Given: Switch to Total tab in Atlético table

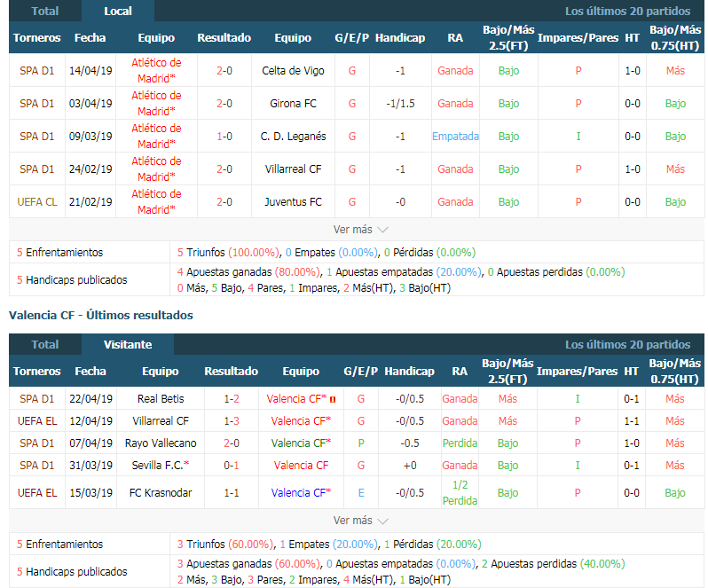Looking at the screenshot, I should click(44, 11).
